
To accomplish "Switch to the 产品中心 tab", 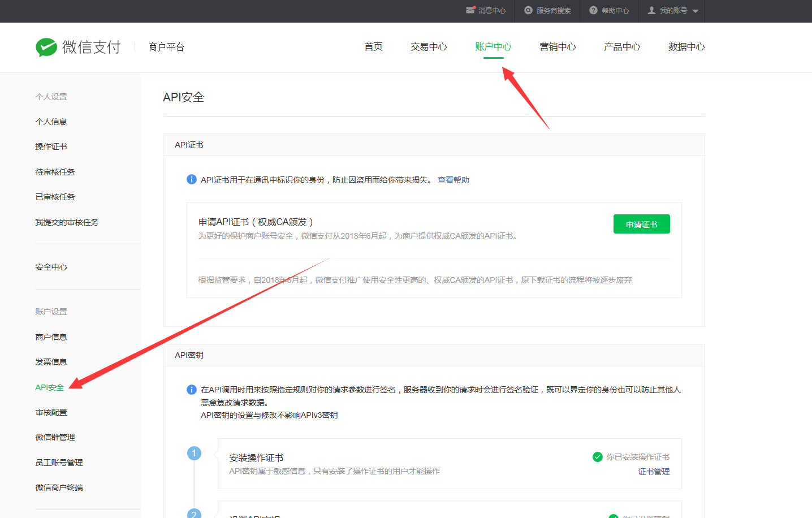I will 622,47.
